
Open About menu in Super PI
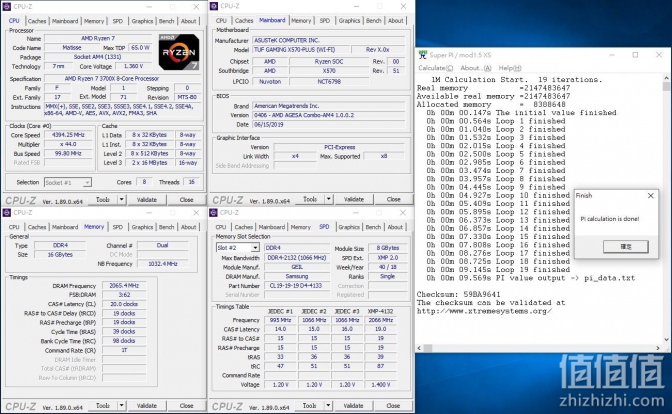point(476,68)
